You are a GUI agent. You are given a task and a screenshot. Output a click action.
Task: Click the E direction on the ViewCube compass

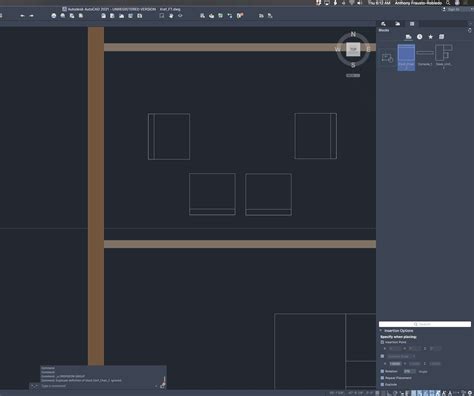pyautogui.click(x=368, y=50)
